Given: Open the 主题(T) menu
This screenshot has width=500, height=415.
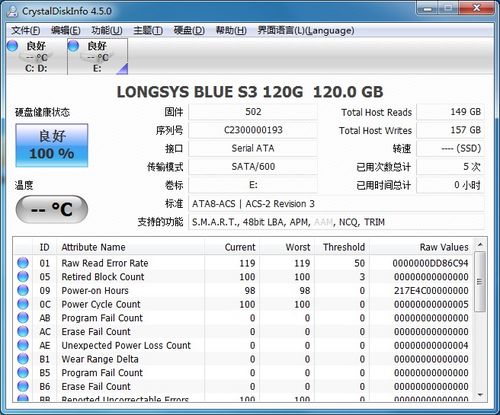Looking at the screenshot, I should pyautogui.click(x=148, y=31).
